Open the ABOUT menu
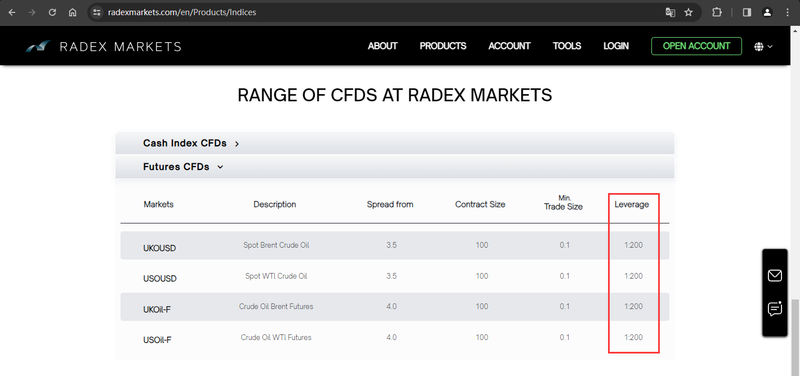Viewport: 800px width, 376px height. point(383,46)
